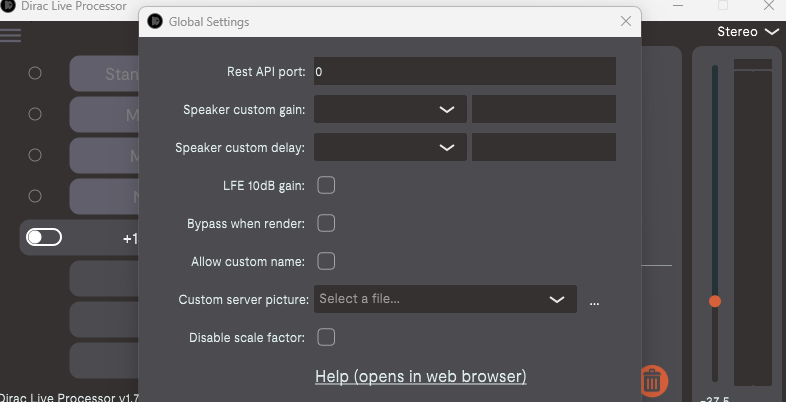
Task: Click the three-dot browse file button
Action: [594, 300]
